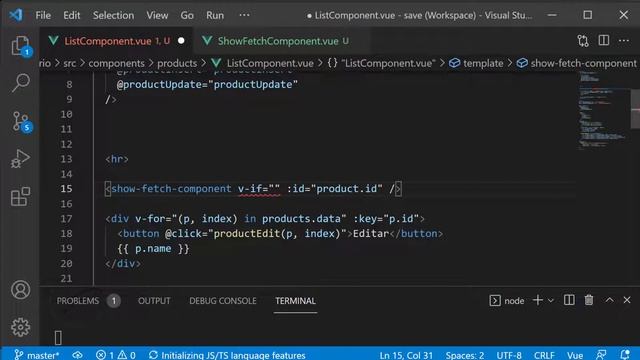Click Initializing JS/TS language features status
640x360 pixels.
click(227, 355)
